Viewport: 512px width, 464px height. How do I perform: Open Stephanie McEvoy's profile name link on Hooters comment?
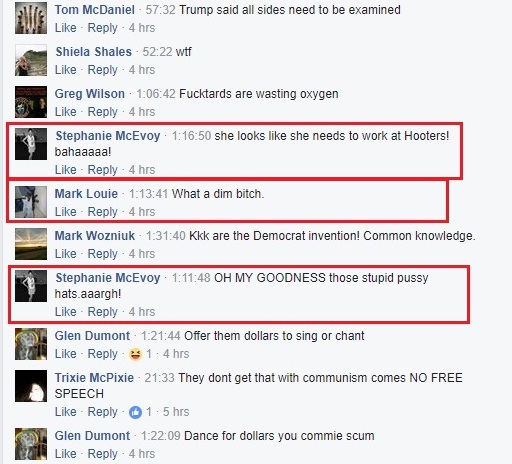pyautogui.click(x=108, y=136)
